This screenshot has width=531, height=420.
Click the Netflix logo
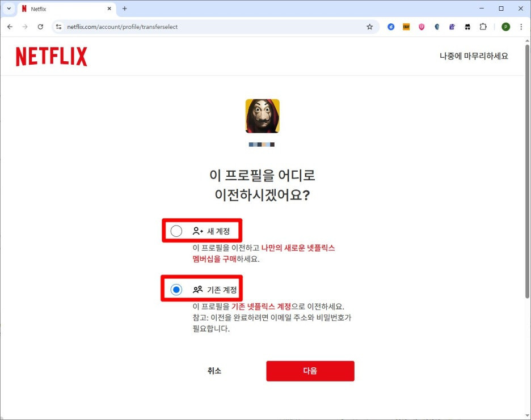pos(52,57)
